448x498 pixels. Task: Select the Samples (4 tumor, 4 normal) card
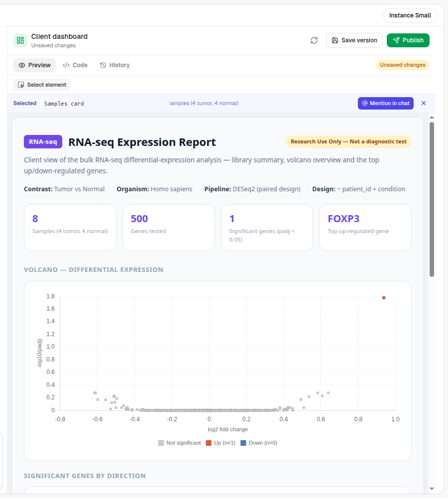70,228
